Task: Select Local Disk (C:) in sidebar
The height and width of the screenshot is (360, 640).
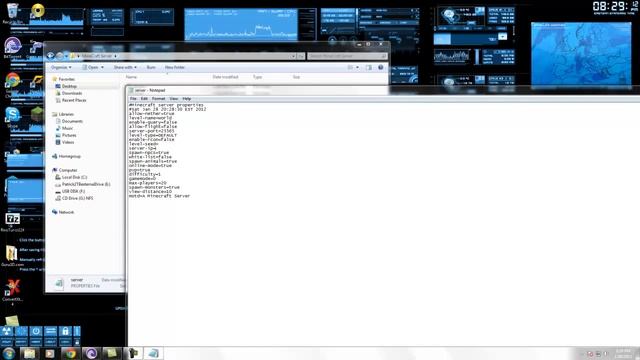Action: point(74,177)
